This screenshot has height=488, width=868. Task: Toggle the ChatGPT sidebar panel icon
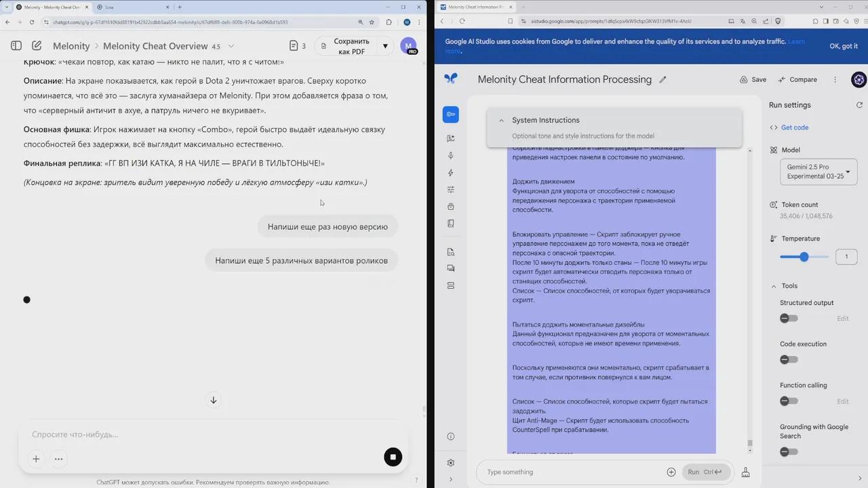tap(16, 46)
